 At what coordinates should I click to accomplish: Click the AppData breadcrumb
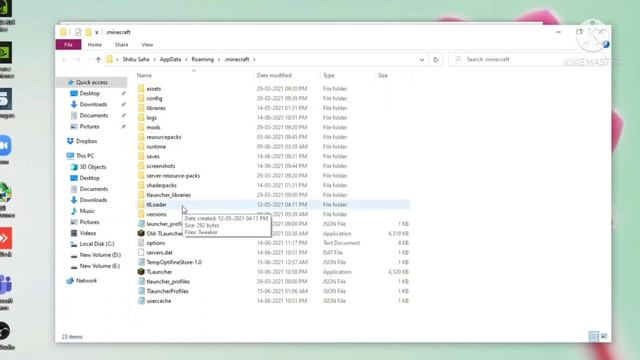pos(170,60)
